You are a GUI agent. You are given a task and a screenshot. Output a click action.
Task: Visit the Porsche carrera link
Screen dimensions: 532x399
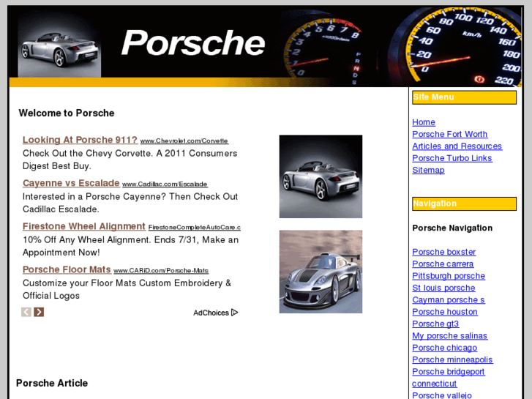click(x=443, y=264)
